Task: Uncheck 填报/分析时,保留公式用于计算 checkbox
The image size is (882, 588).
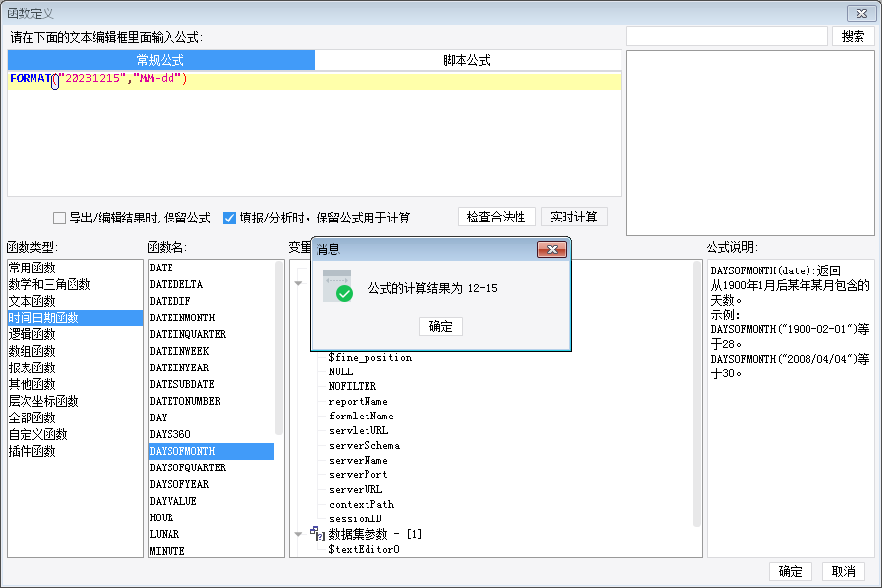Action: [229, 218]
